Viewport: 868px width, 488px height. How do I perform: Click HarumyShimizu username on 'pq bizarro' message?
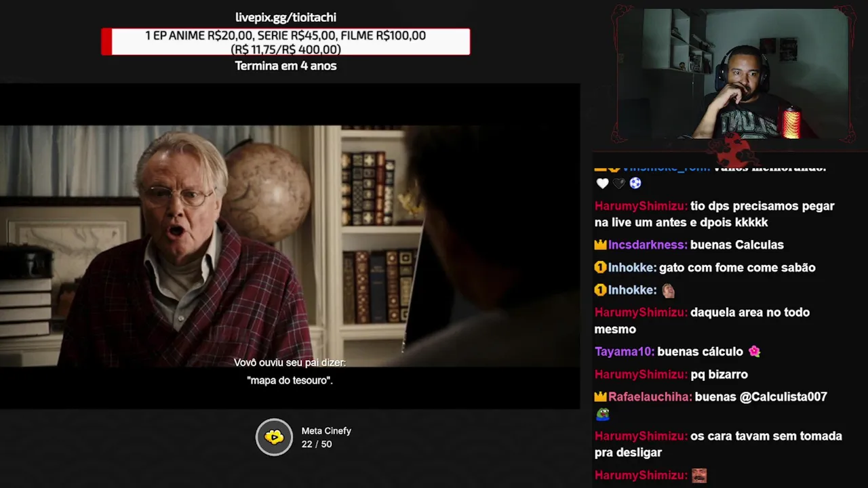point(641,374)
